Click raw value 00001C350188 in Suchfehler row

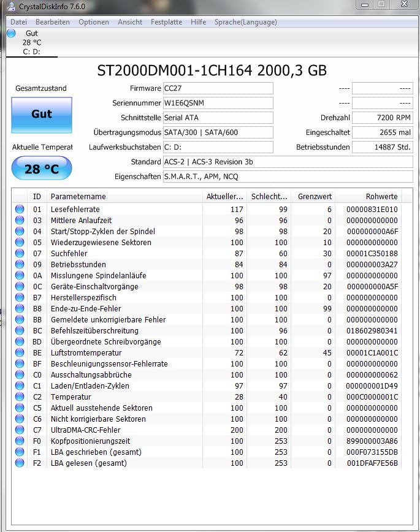tap(372, 254)
